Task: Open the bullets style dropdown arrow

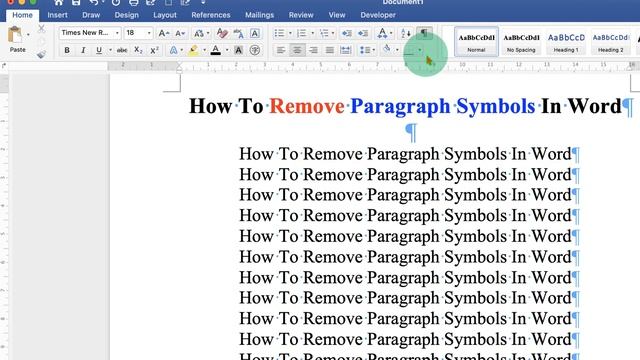Action: [290, 33]
